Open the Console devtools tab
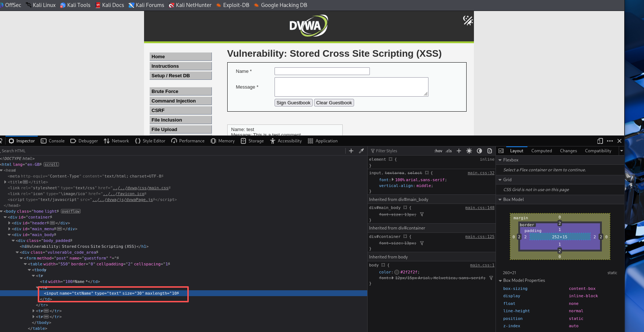Screen dimensions: 644x332 click(x=53, y=141)
